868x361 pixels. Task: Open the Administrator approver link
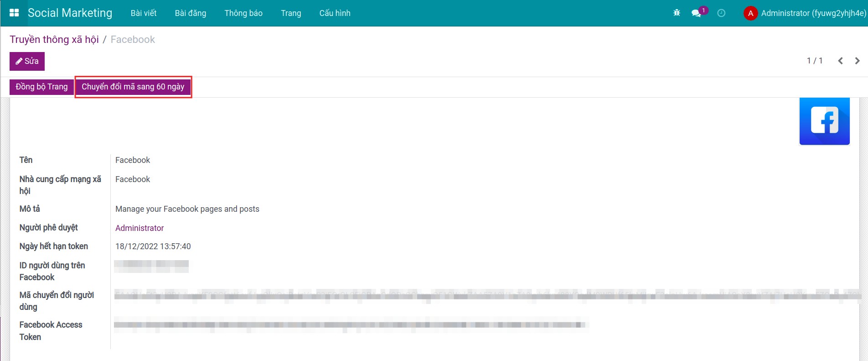(139, 228)
